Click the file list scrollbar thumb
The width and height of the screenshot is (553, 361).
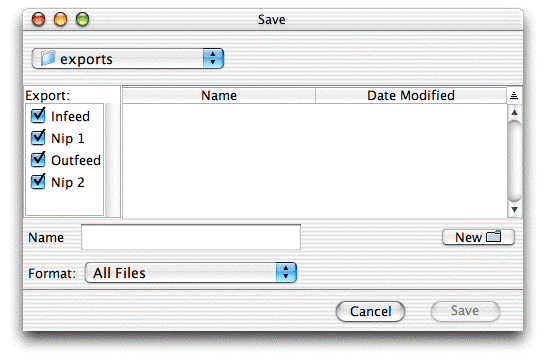click(514, 161)
